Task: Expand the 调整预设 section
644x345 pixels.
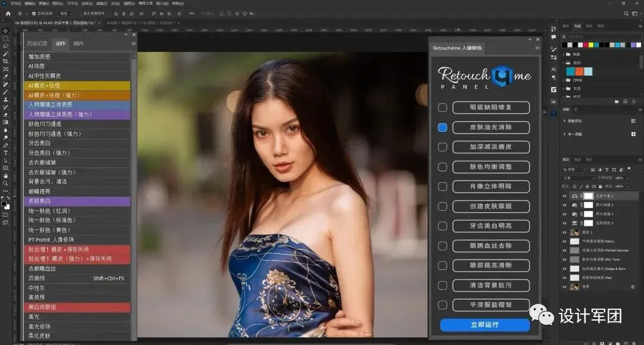Action: pyautogui.click(x=564, y=121)
